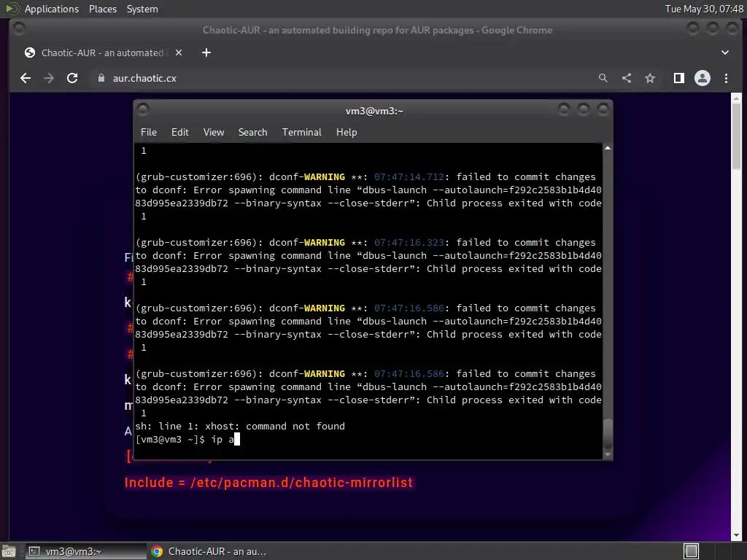Screen dimensions: 747x560
Task: Switch to Chaotic-AUR Chrome taskbar entry
Action: pyautogui.click(x=209, y=551)
